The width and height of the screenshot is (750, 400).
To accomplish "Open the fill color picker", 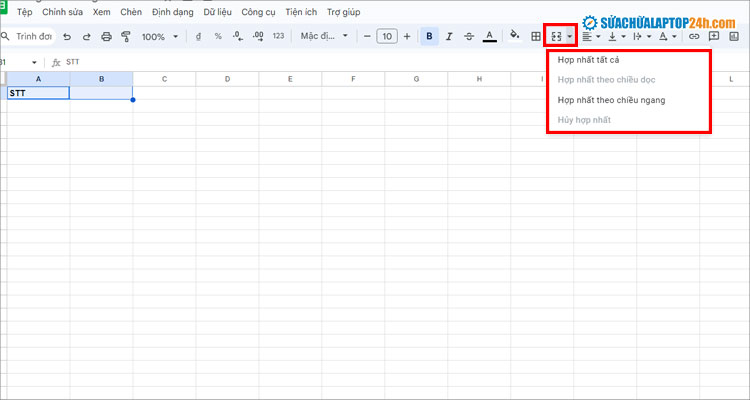I will [x=514, y=36].
